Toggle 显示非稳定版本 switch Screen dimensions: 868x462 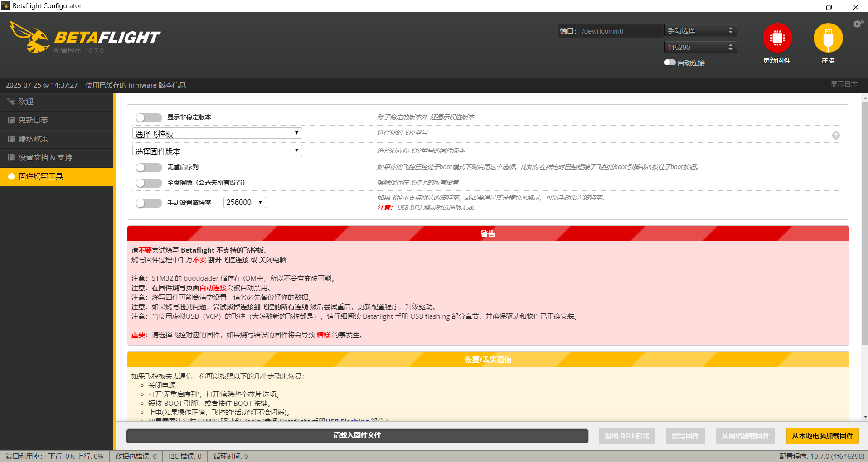pos(149,117)
